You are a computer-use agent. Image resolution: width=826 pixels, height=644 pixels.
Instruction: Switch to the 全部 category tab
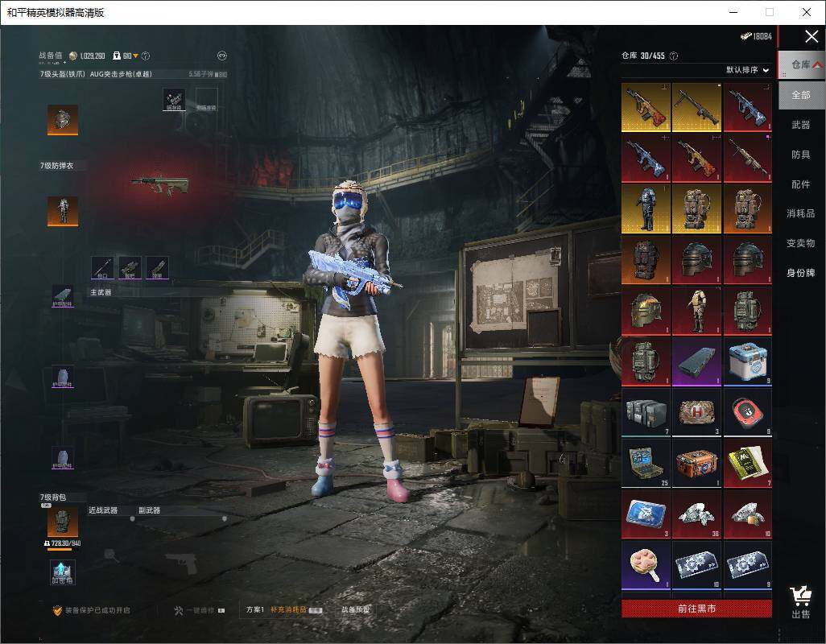click(801, 95)
